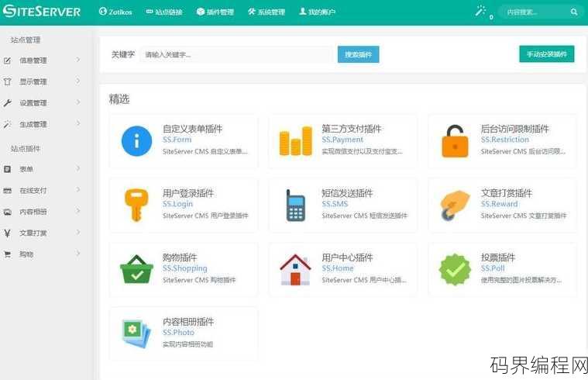Image resolution: width=588 pixels, height=380 pixels.
Task: Click the SiteServer logo
Action: click(x=42, y=12)
